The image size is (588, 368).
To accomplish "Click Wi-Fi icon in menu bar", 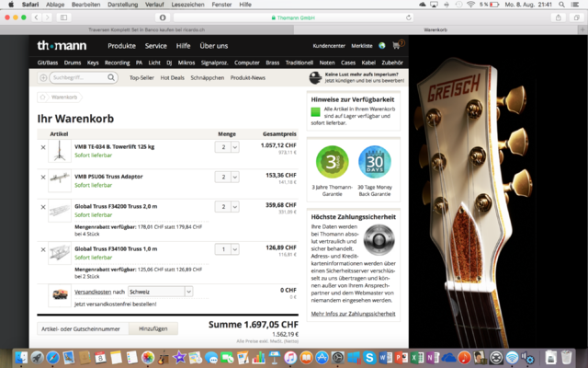I will pyautogui.click(x=470, y=5).
